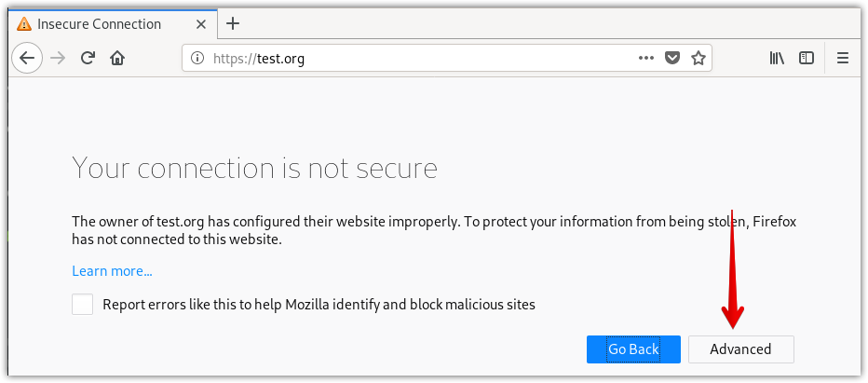868x383 pixels.
Task: Open the Library view
Action: point(777,58)
